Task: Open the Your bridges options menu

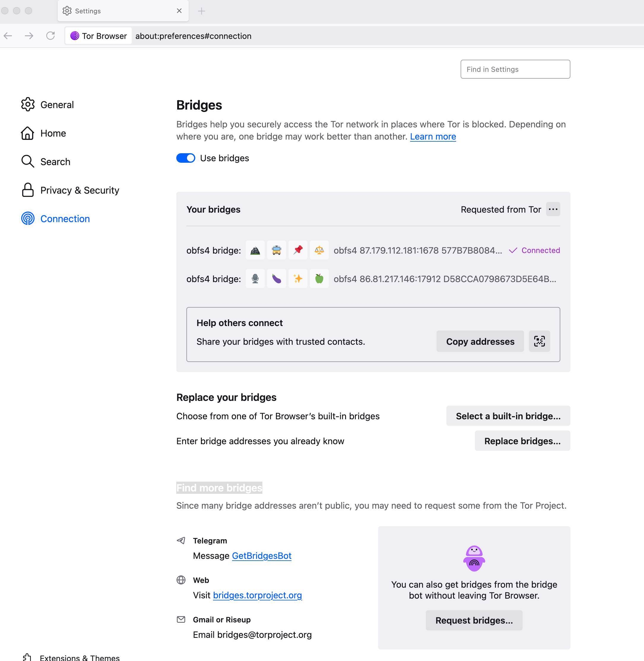Action: (x=553, y=209)
